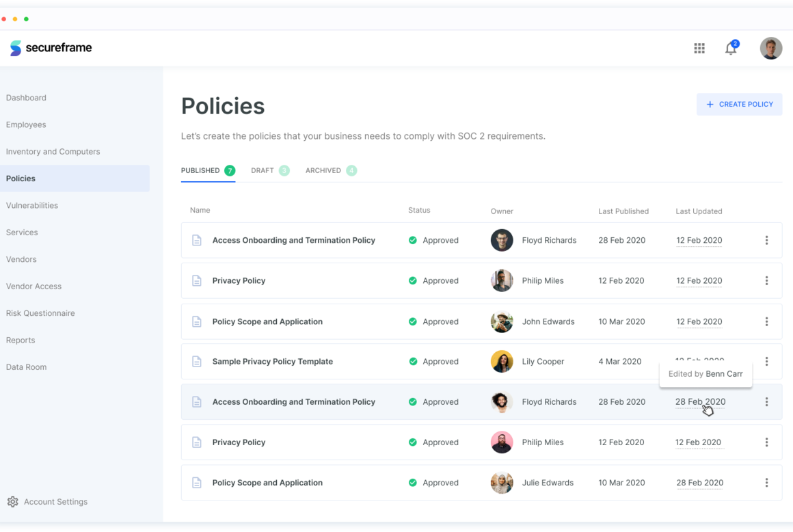Open the apps grid icon
Screen dimensions: 793x532
(699, 48)
